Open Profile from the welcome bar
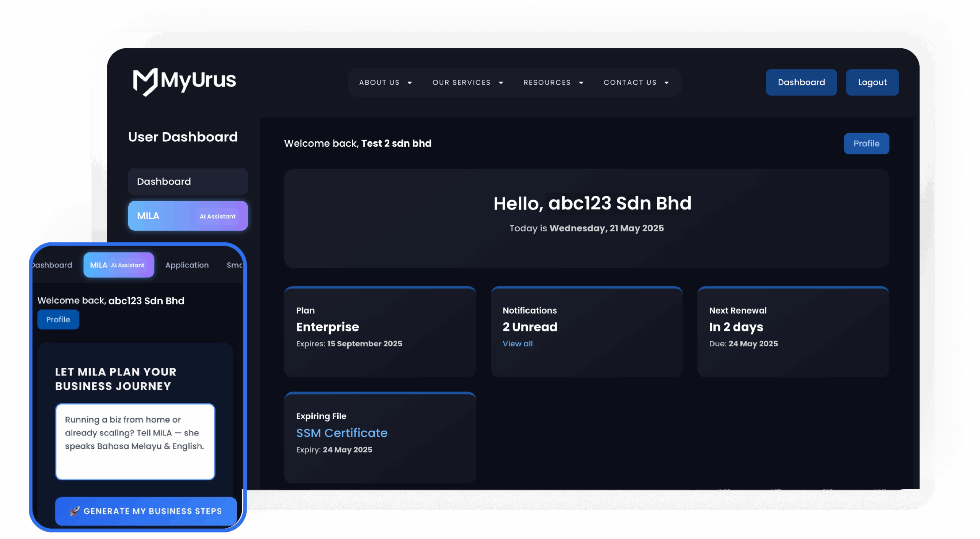 point(866,144)
